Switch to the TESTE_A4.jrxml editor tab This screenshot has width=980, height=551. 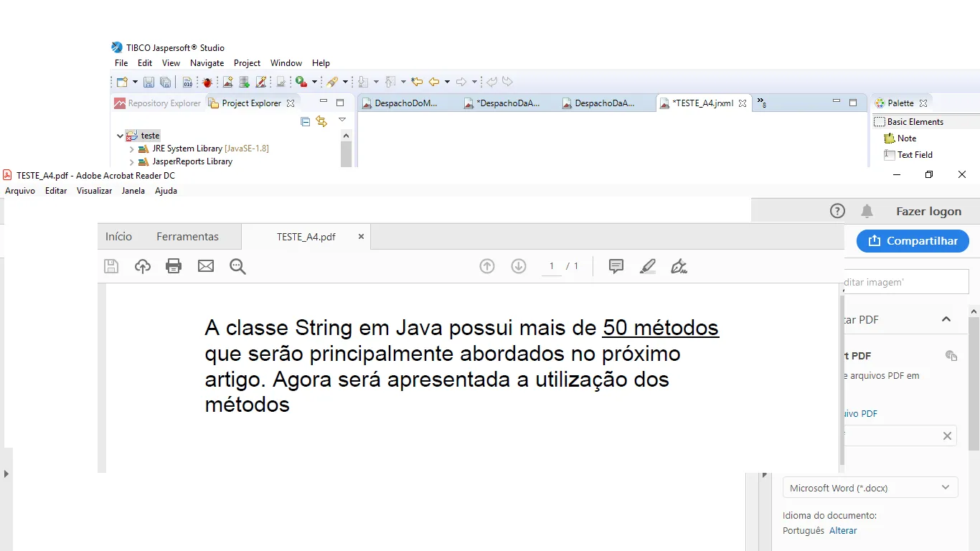click(x=703, y=103)
